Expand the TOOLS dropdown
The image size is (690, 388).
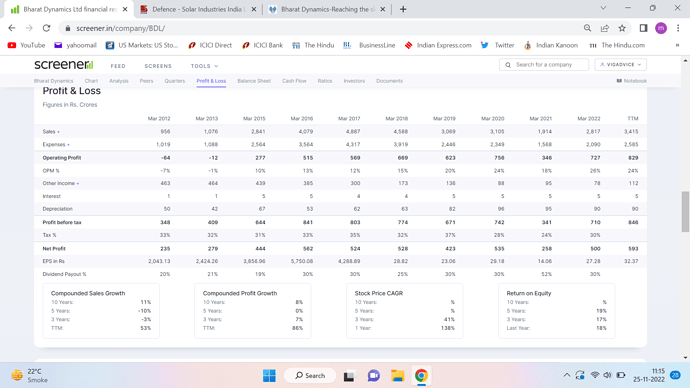pos(204,66)
